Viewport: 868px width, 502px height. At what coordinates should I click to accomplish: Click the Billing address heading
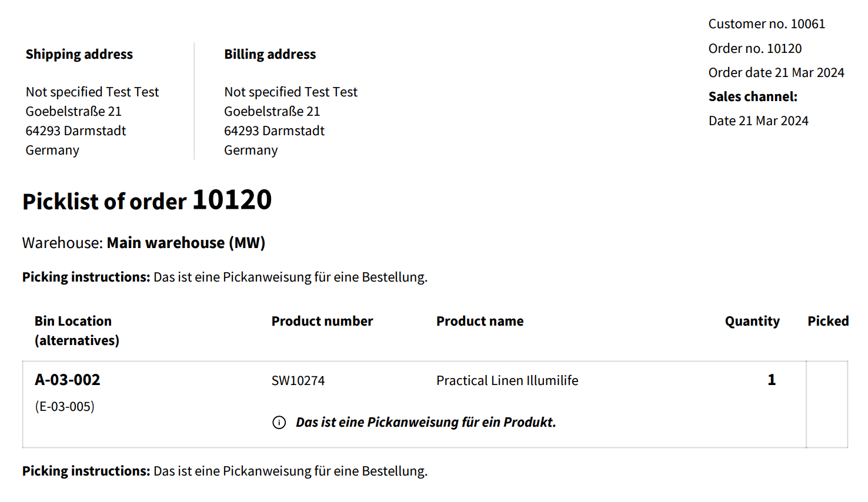click(270, 55)
